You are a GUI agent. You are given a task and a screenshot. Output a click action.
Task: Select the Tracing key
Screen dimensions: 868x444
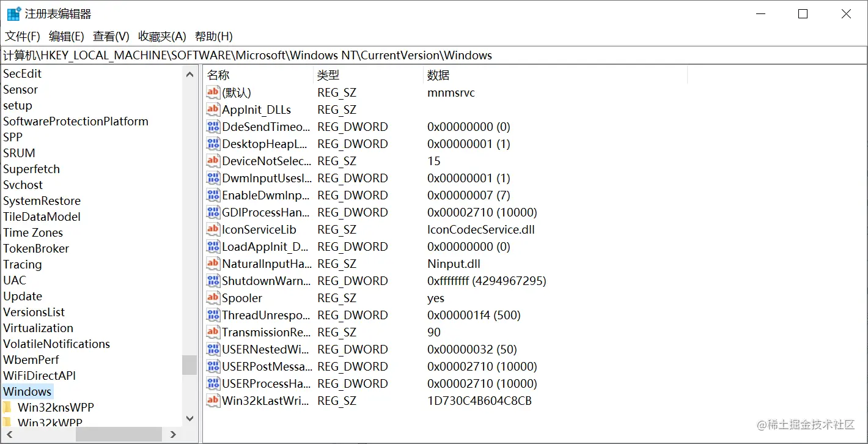(x=23, y=264)
